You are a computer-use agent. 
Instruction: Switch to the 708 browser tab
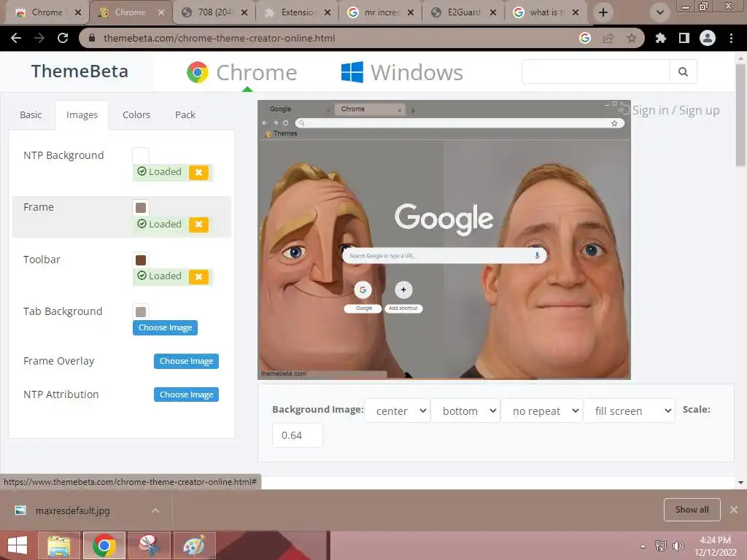[x=214, y=13]
